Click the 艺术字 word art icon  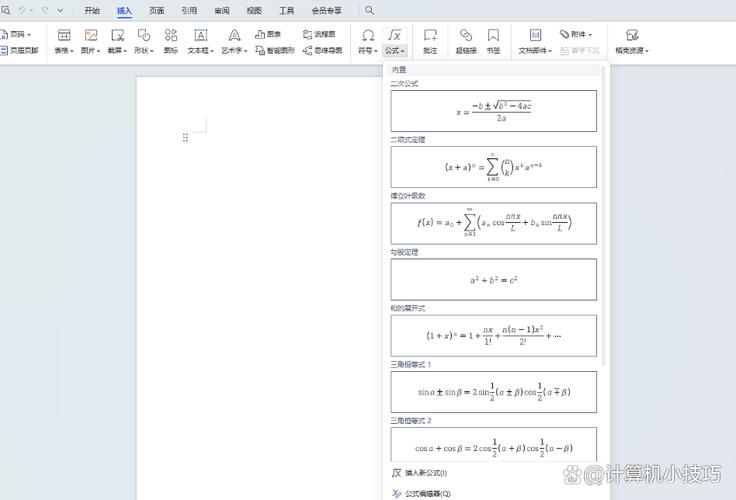234,35
